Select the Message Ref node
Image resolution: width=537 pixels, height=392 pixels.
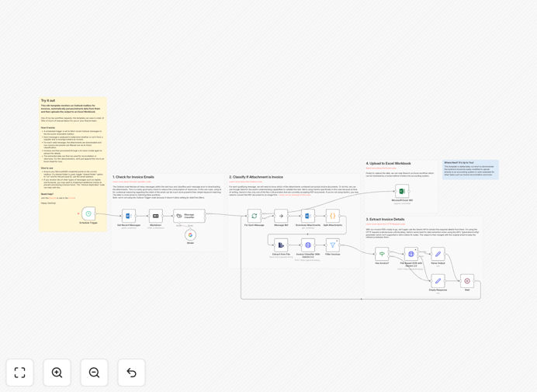281,216
